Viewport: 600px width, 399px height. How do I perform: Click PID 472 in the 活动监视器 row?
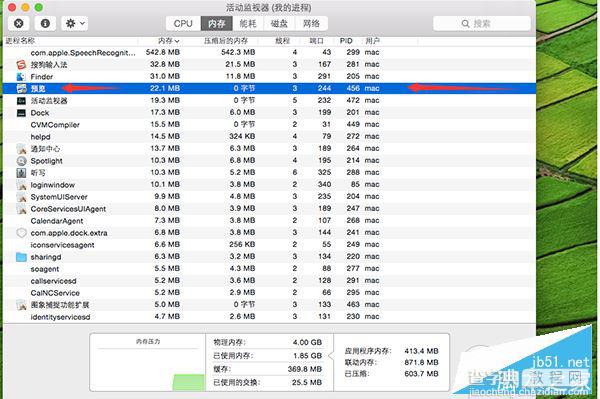pos(353,101)
